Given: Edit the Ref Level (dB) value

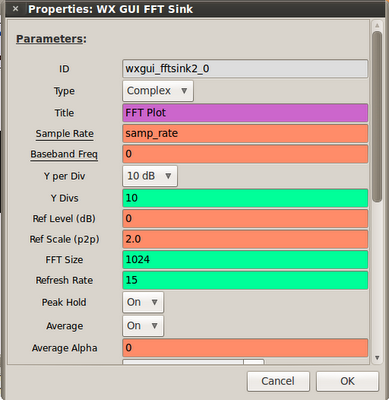Looking at the screenshot, I should coord(245,218).
